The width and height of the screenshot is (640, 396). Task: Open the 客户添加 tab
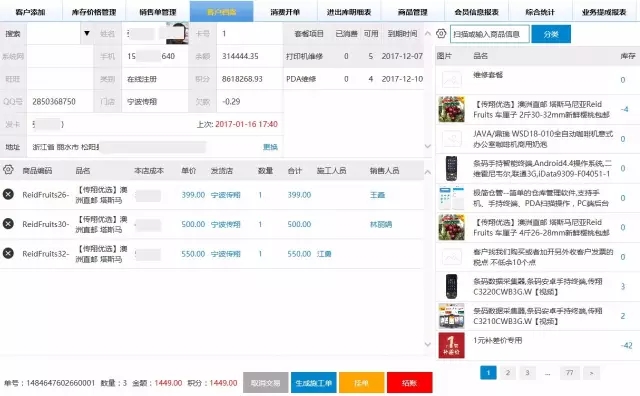31,12
